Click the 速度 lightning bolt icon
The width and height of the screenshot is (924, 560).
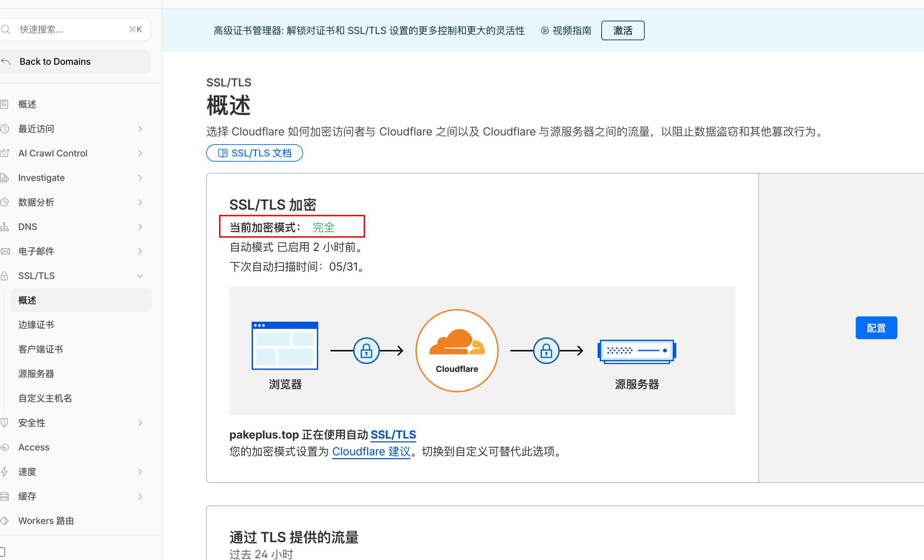[x=5, y=472]
